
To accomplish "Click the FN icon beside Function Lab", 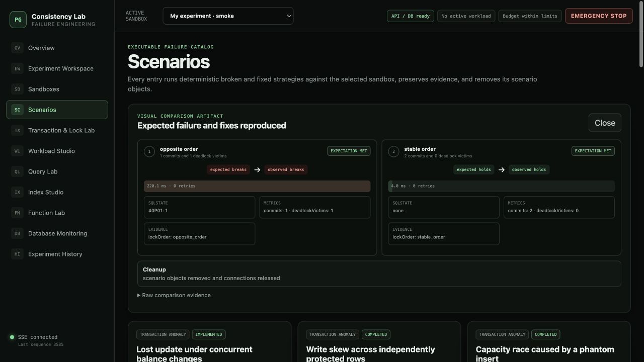I will click(17, 213).
